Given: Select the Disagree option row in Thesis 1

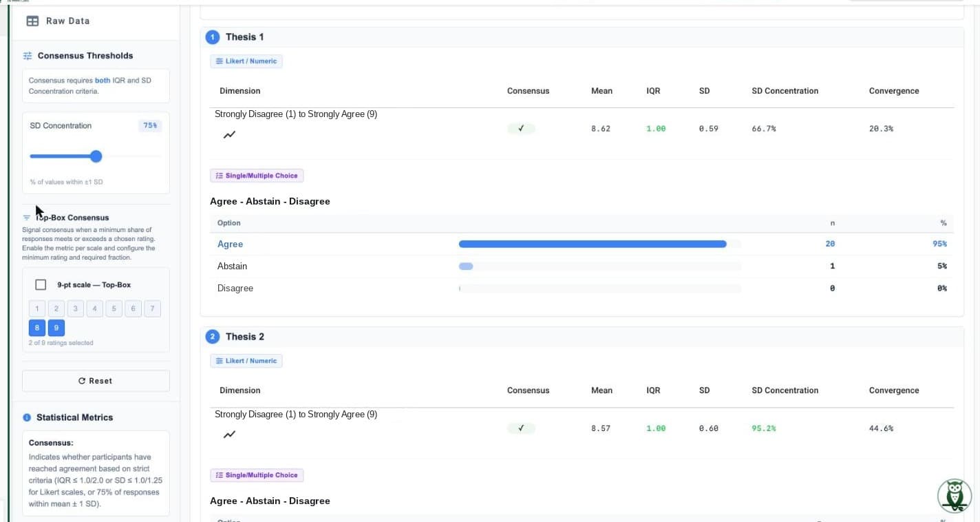Looking at the screenshot, I should click(x=582, y=288).
